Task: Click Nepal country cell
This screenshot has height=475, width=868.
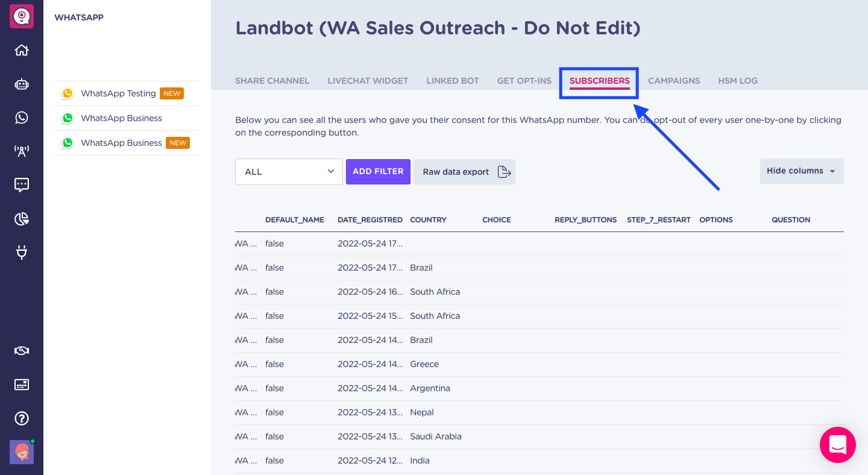Action: [x=422, y=412]
